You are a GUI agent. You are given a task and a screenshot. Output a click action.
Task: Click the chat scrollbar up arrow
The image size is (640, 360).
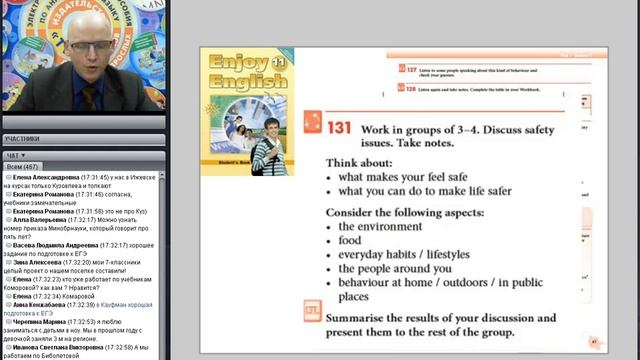click(x=162, y=175)
